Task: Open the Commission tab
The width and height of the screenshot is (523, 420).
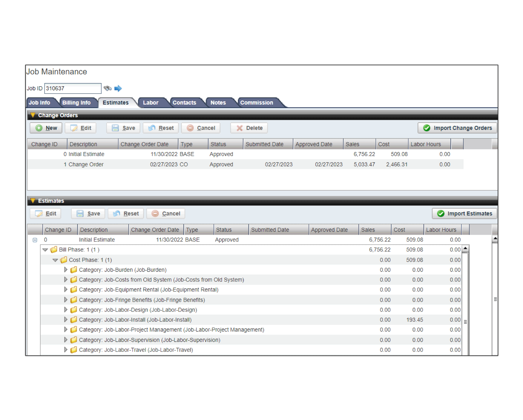Action: pos(256,102)
